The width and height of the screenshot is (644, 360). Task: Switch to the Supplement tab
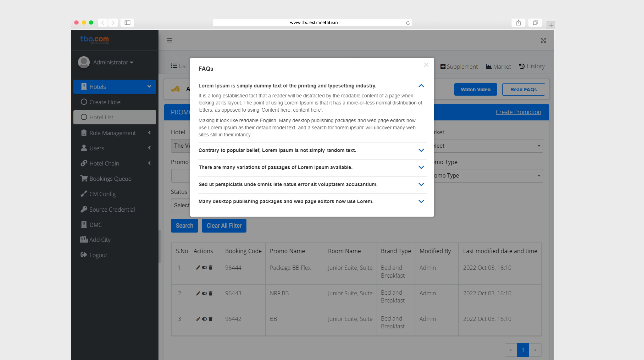pos(459,67)
